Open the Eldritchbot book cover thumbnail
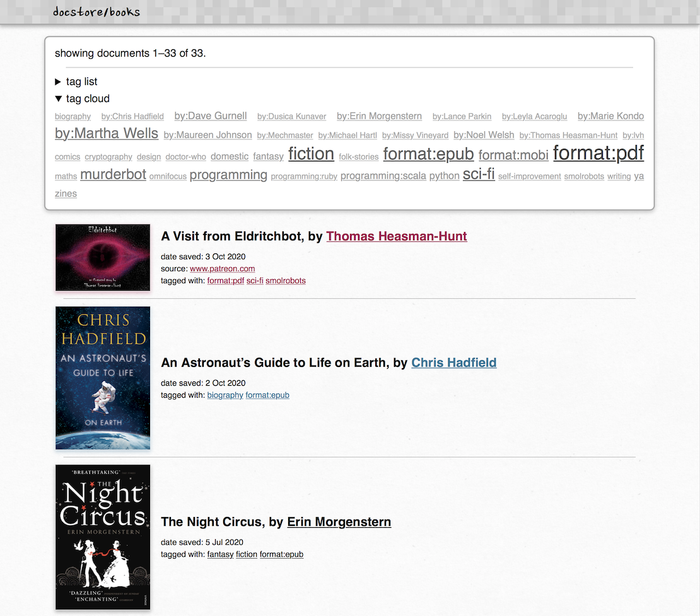Viewport: 700px width, 616px height. pyautogui.click(x=103, y=257)
